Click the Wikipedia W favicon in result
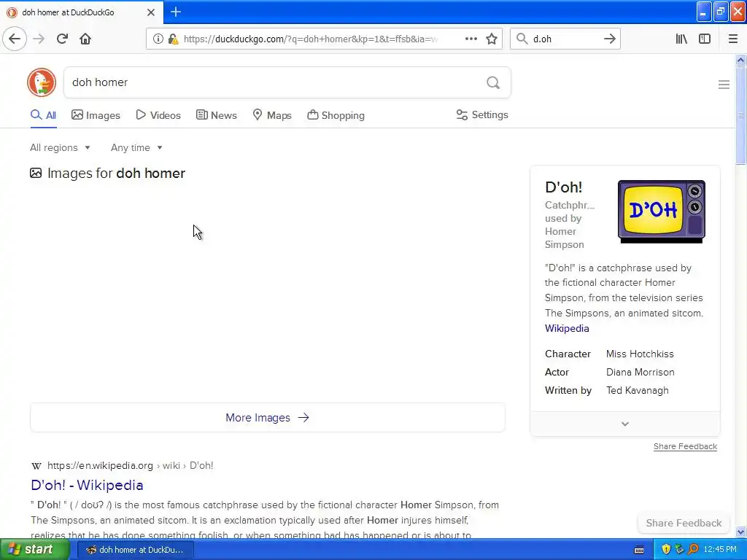Image resolution: width=747 pixels, height=560 pixels. point(36,466)
